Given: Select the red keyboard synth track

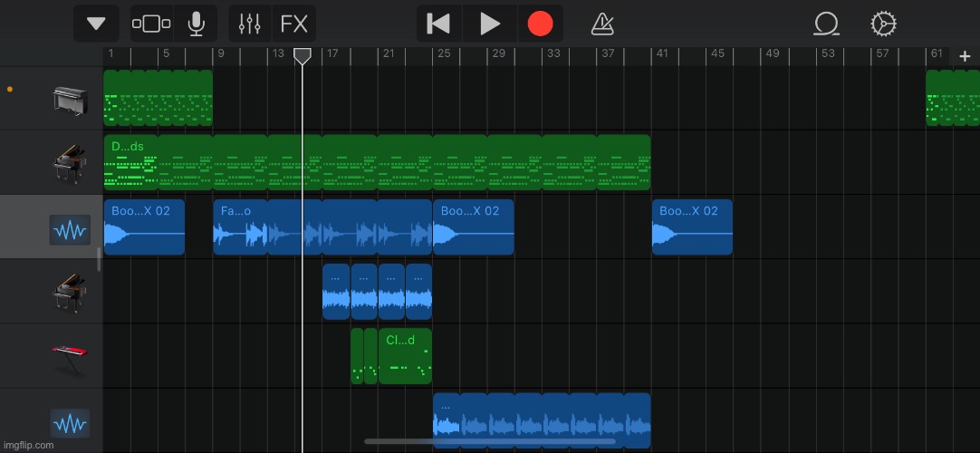Looking at the screenshot, I should (x=70, y=357).
